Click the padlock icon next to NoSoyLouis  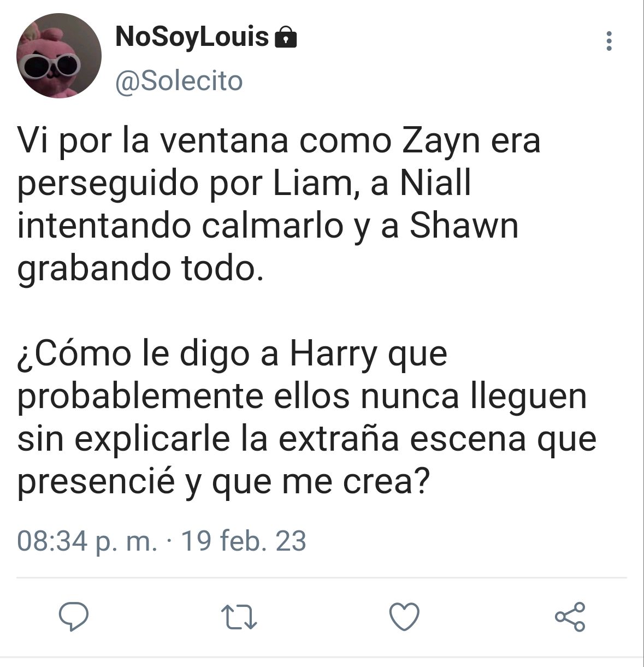(285, 38)
